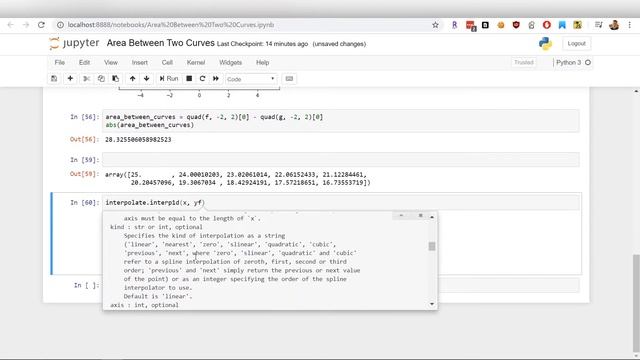Open the Cell menu

tap(167, 62)
